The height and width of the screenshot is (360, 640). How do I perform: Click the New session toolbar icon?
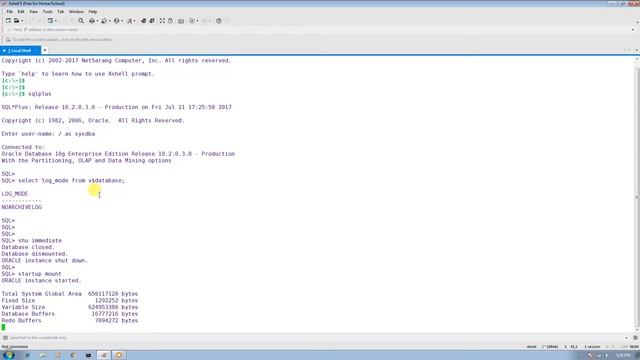[x=8, y=20]
